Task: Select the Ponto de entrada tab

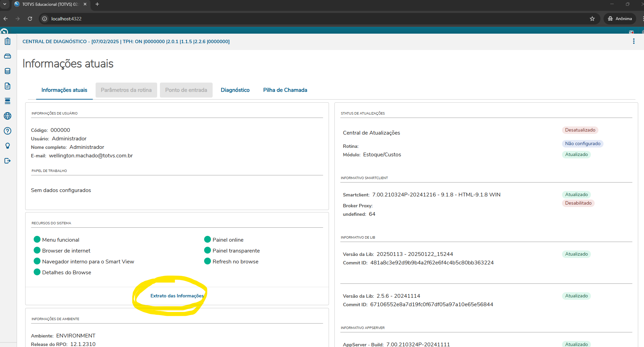Action: 186,90
